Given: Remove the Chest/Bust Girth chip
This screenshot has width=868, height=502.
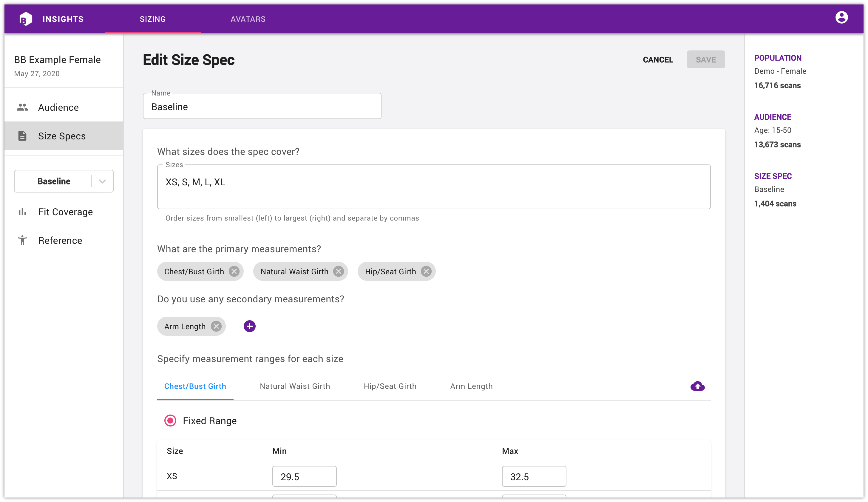Looking at the screenshot, I should (x=234, y=272).
